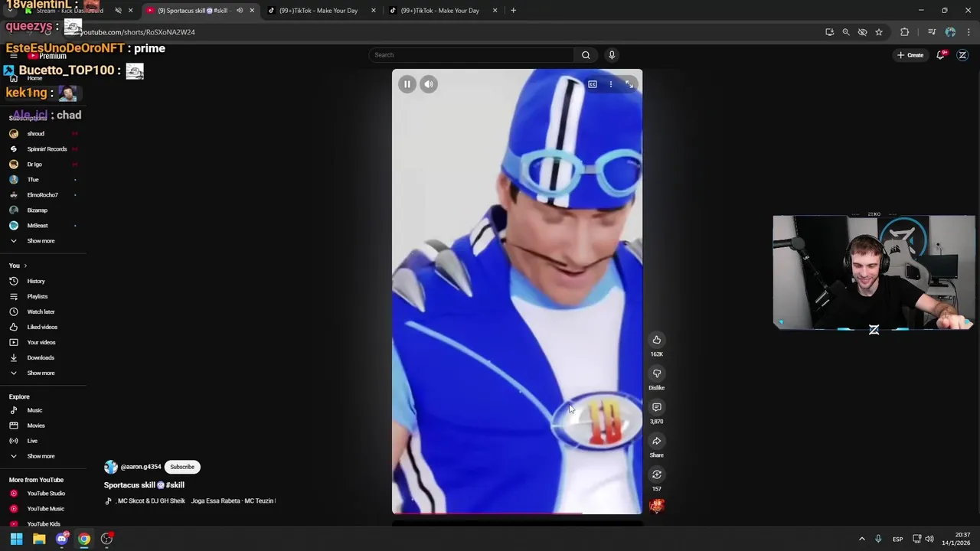Open the sound thumbnail below Remix
This screenshot has width=980, height=551.
pos(657,506)
